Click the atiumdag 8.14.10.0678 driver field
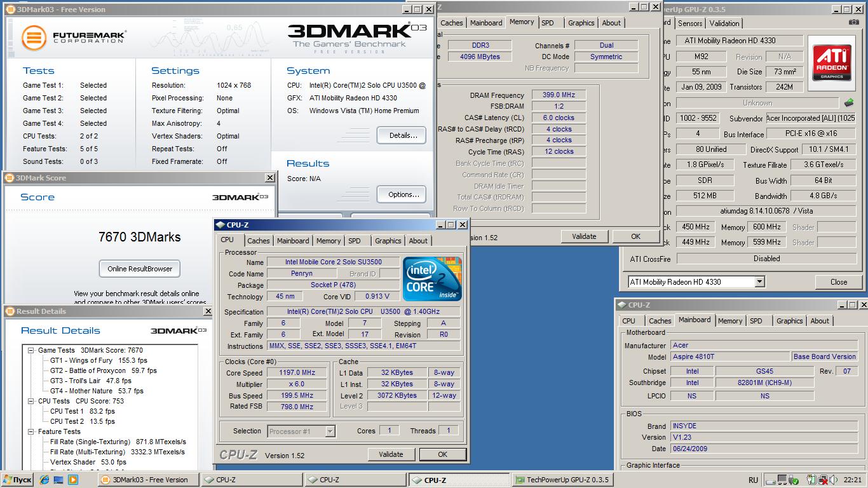Screen dimensions: 868x488 tap(766, 211)
